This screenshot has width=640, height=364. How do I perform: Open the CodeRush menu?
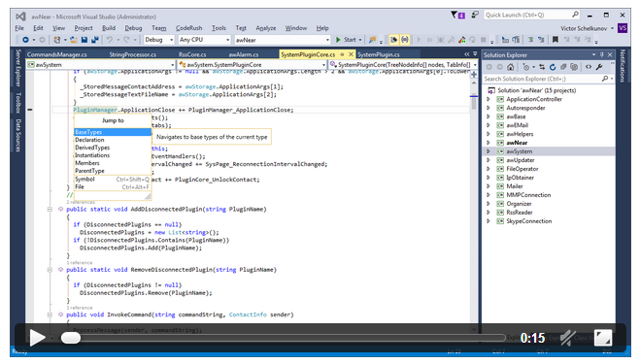point(188,28)
